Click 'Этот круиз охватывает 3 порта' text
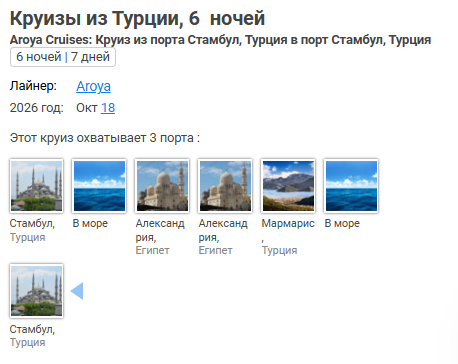 105,138
